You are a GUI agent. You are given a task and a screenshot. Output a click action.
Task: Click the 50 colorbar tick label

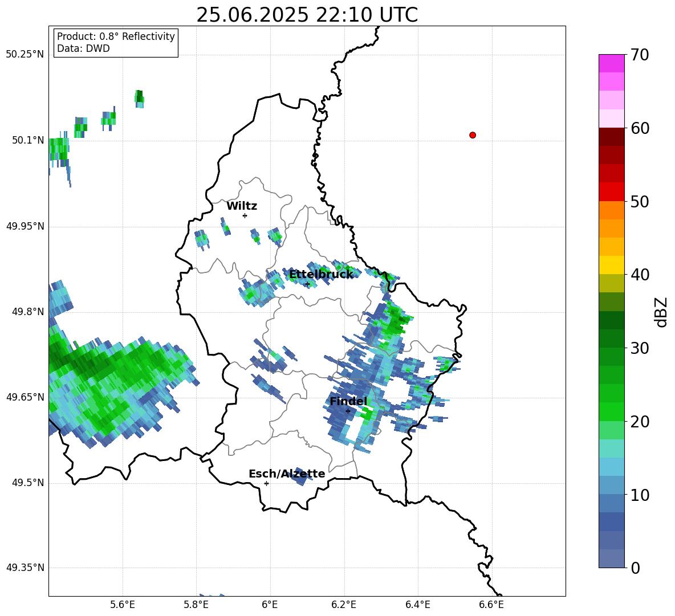pyautogui.click(x=640, y=202)
